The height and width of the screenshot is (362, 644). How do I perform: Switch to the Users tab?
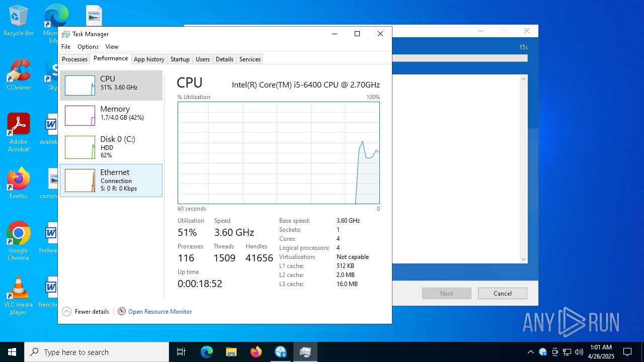pyautogui.click(x=203, y=59)
